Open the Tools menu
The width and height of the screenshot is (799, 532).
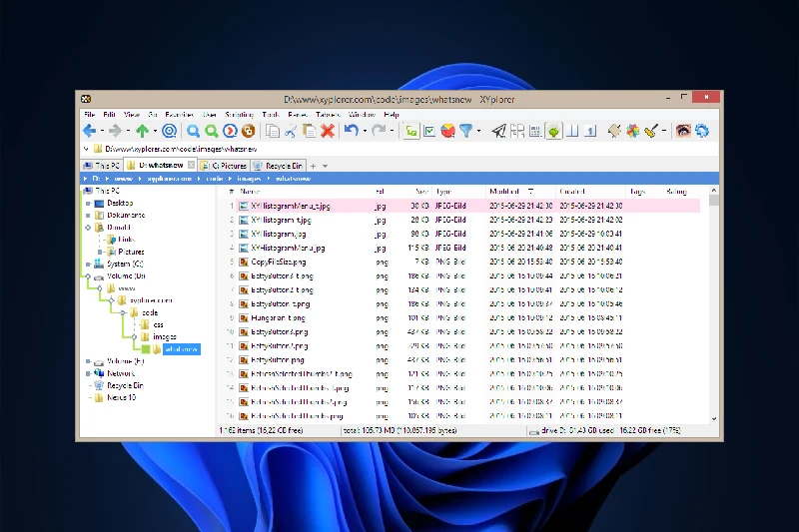(271, 115)
